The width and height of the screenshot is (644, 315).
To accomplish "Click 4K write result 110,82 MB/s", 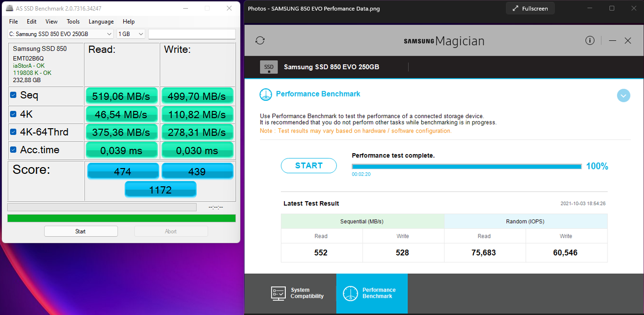I will coord(197,114).
